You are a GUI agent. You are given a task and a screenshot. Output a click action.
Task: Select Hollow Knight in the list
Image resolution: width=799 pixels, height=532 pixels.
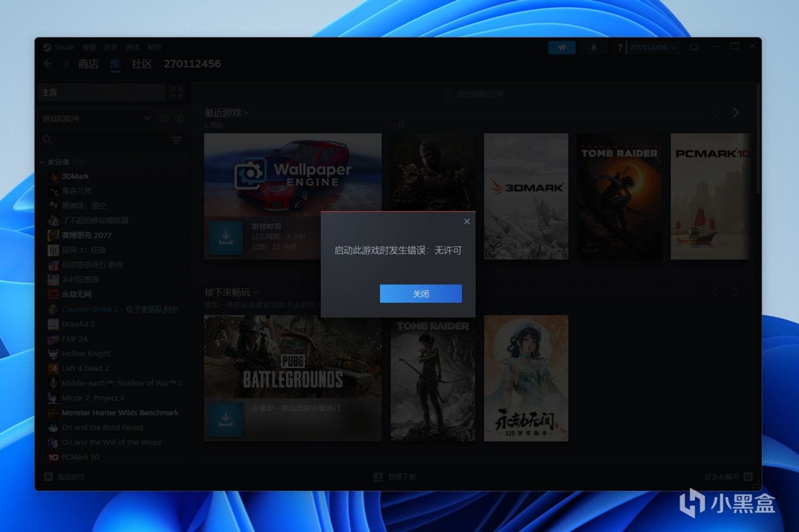click(86, 354)
